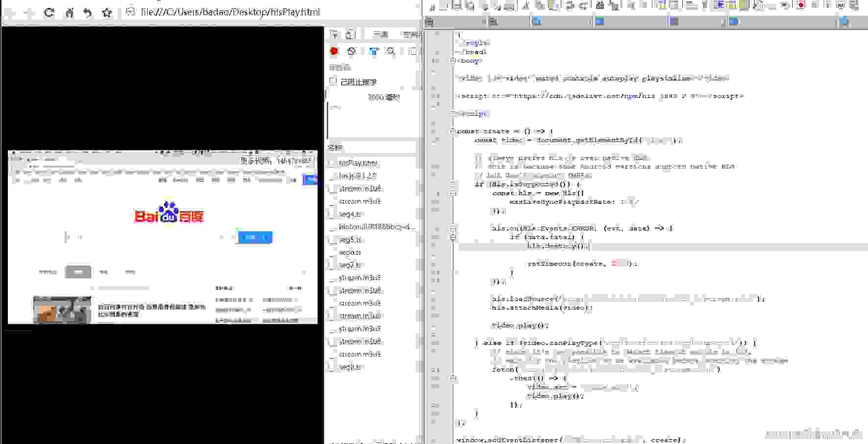Paste the clipboard into Notepad++
Viewport: 868px width, 444px height.
point(553,6)
